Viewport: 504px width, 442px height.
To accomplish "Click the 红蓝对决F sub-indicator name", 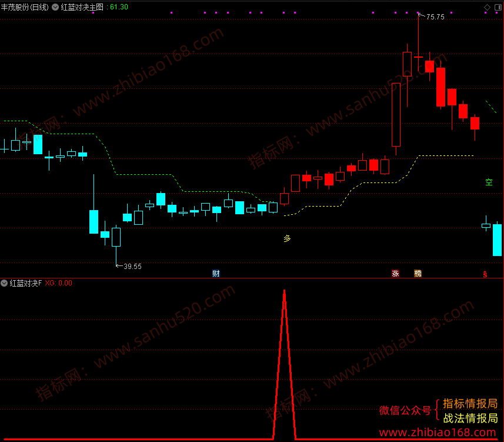I will [26, 283].
